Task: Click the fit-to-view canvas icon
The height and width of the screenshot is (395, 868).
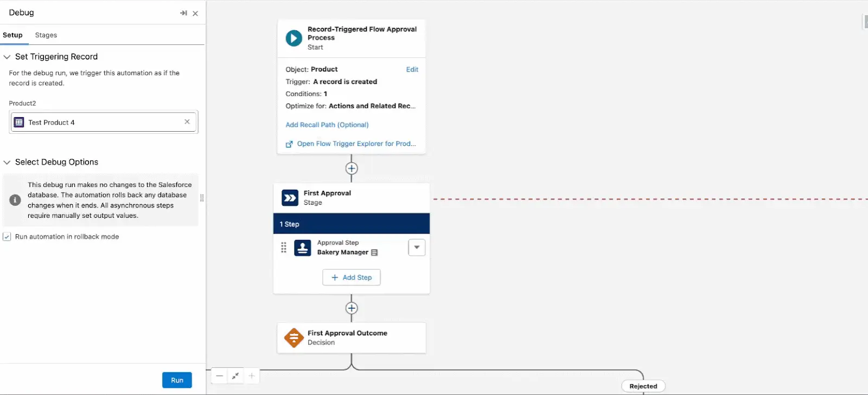Action: [235, 375]
